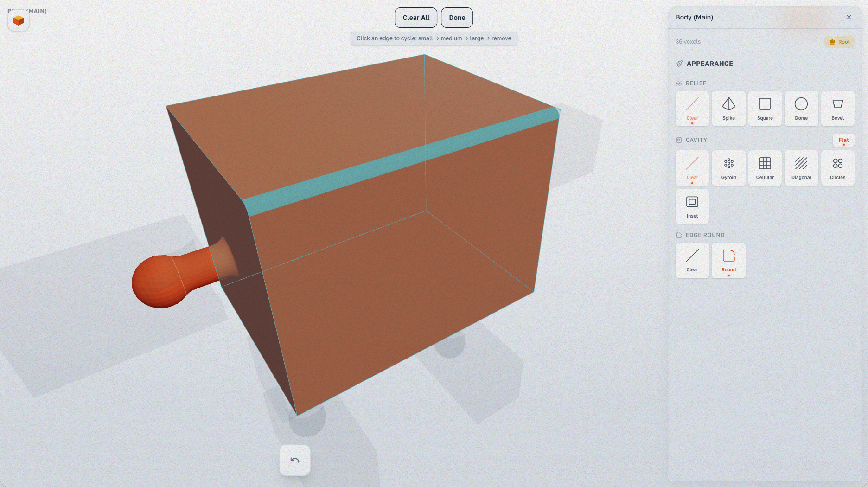The image size is (868, 487).
Task: Select the Dome relief option
Action: 801,109
